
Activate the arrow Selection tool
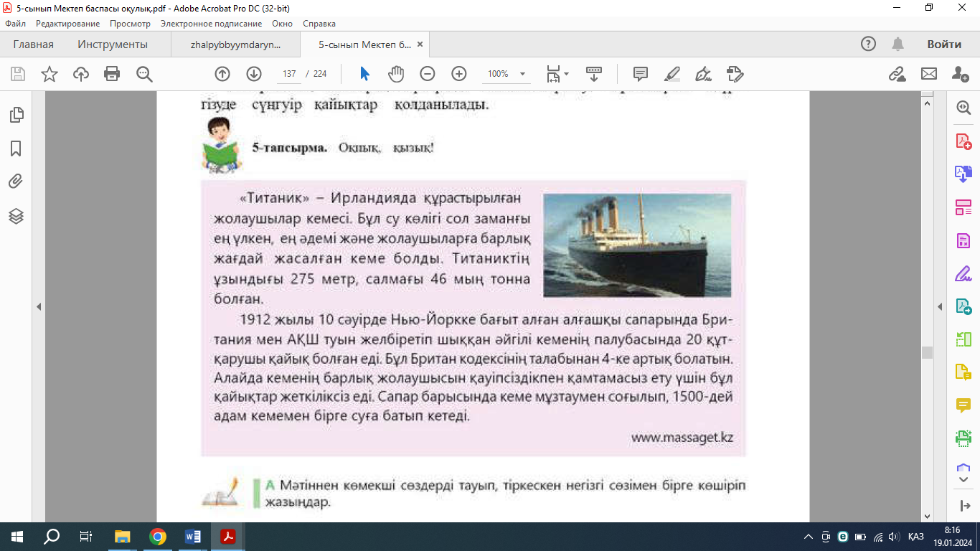(364, 74)
